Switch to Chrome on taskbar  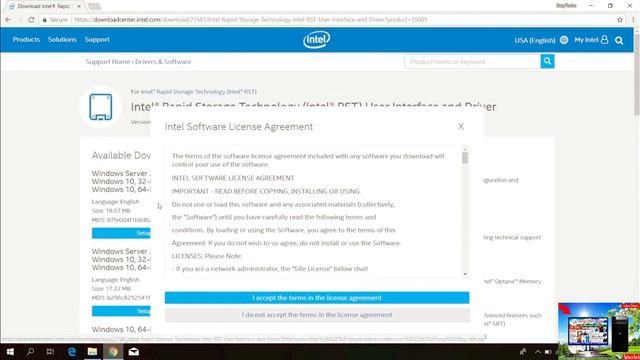tap(113, 351)
